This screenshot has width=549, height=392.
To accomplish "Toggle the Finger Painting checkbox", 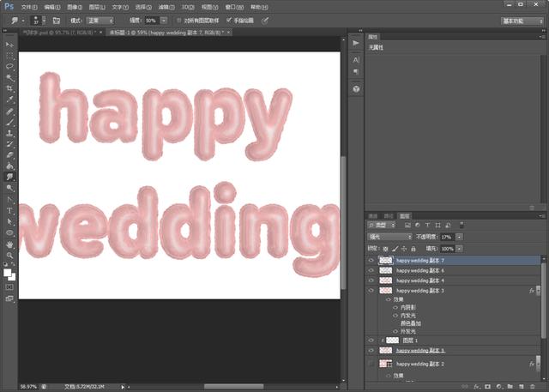I will coord(229,21).
